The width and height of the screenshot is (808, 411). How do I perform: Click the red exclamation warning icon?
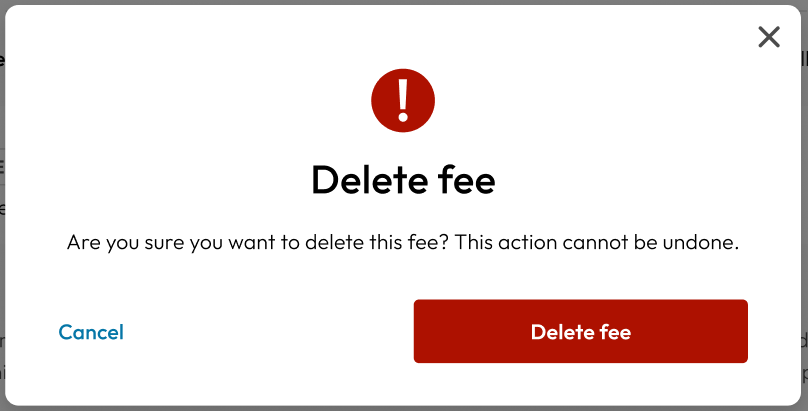[403, 100]
